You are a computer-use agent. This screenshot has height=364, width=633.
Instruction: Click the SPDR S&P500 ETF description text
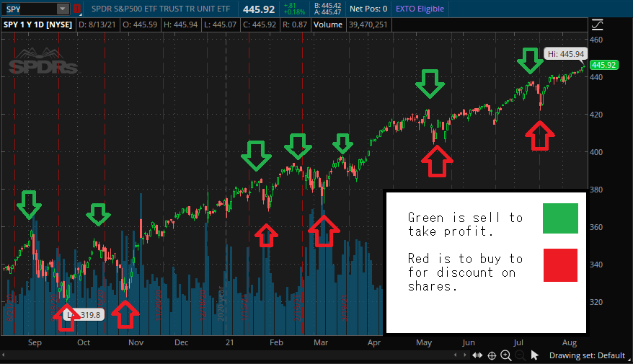(161, 9)
